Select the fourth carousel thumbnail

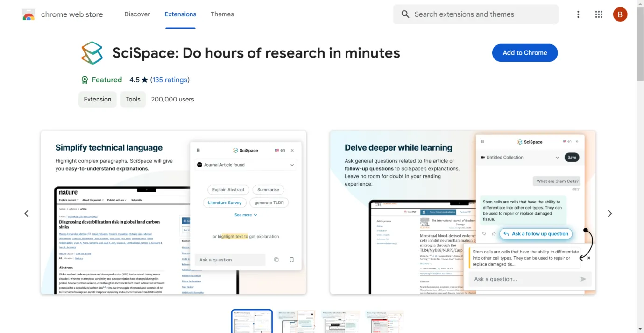coord(384,321)
